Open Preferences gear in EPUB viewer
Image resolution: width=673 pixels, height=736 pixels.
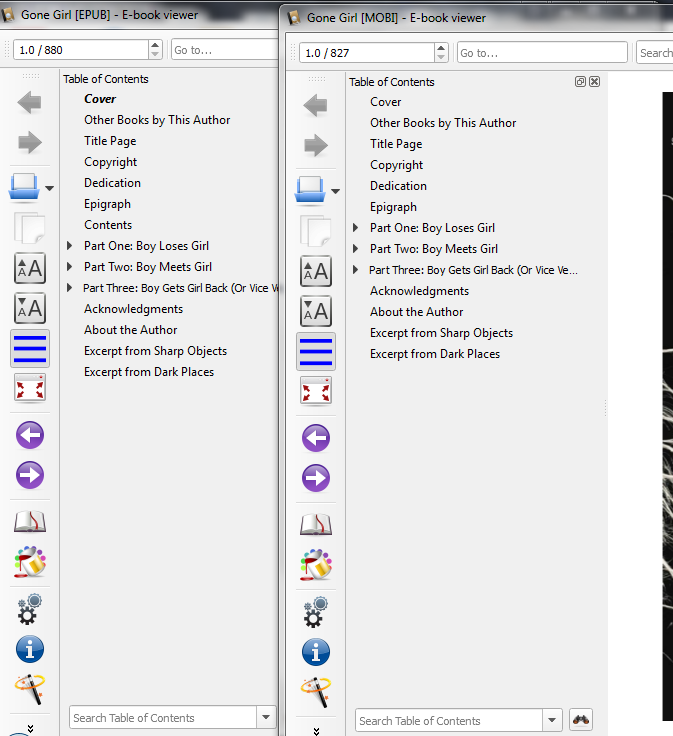29,609
